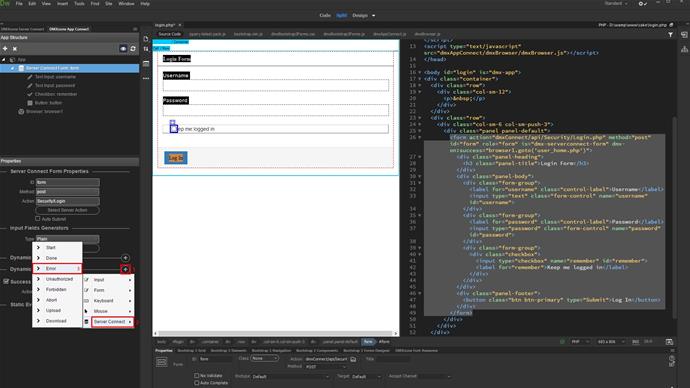
Task: Open the more toolbar options ellipsis
Action: coord(146,78)
